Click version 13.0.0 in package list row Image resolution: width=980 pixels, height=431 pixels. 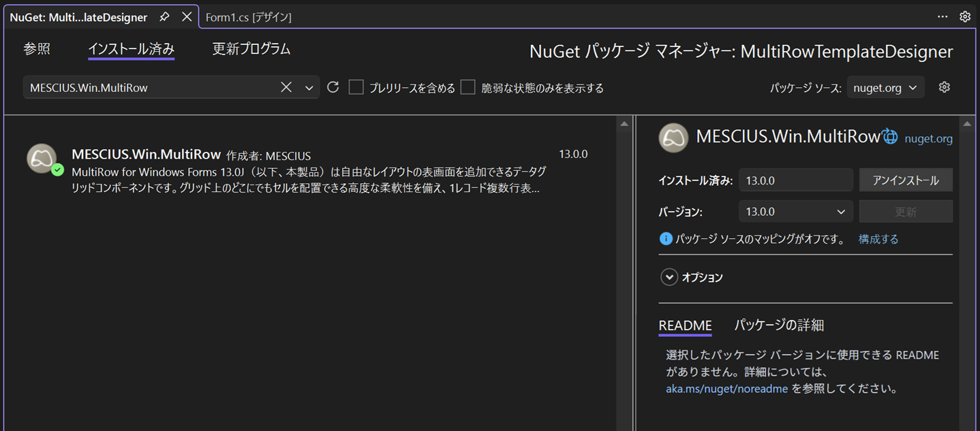point(573,155)
